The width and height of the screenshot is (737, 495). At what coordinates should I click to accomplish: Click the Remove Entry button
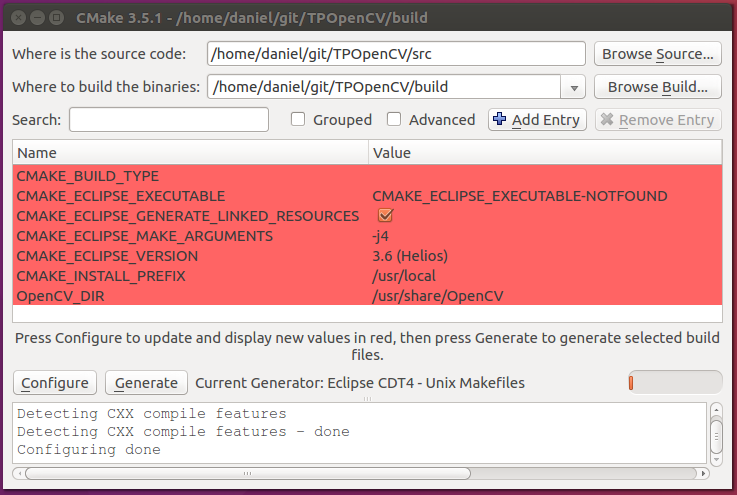coord(658,120)
